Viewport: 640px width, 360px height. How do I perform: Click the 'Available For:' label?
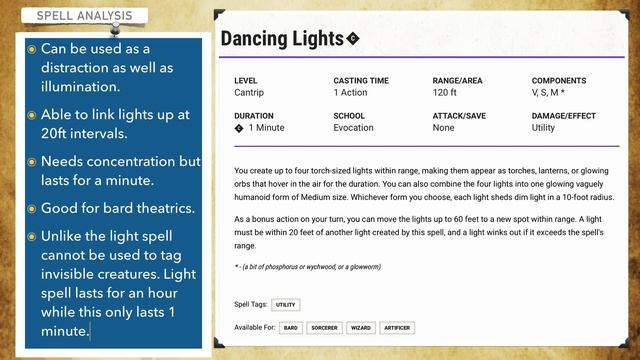255,327
